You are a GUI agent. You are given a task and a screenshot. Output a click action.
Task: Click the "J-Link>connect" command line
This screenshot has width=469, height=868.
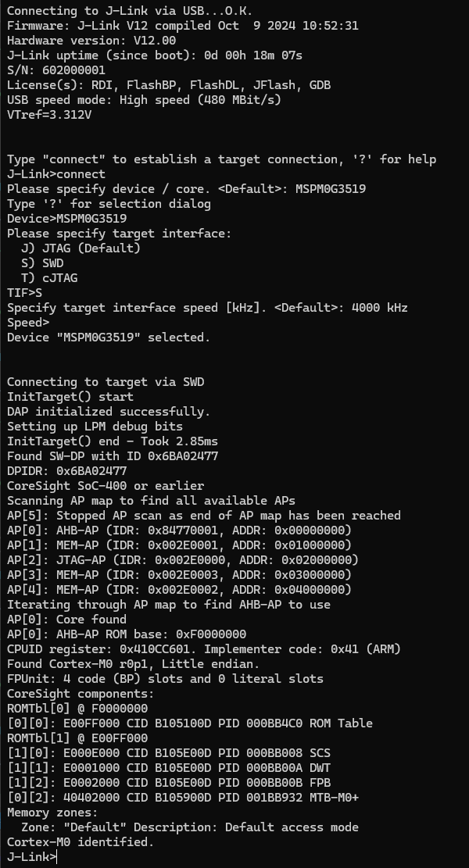pyautogui.click(x=56, y=174)
